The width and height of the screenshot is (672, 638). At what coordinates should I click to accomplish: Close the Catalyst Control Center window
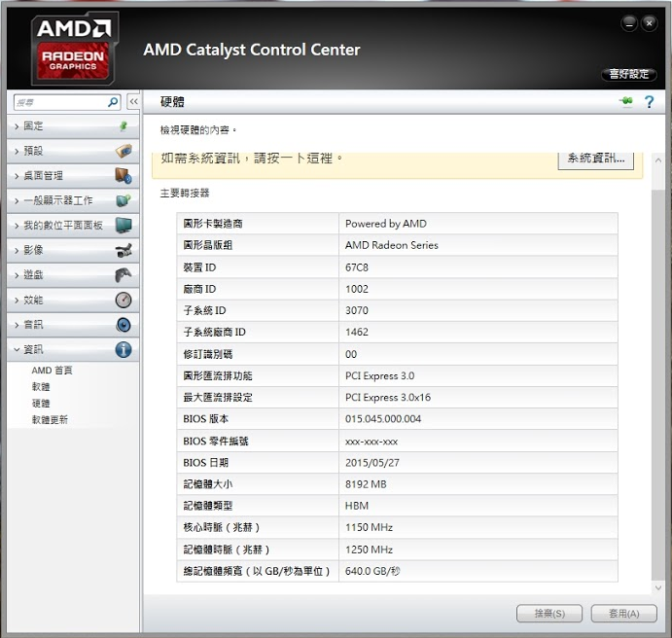coord(650,23)
